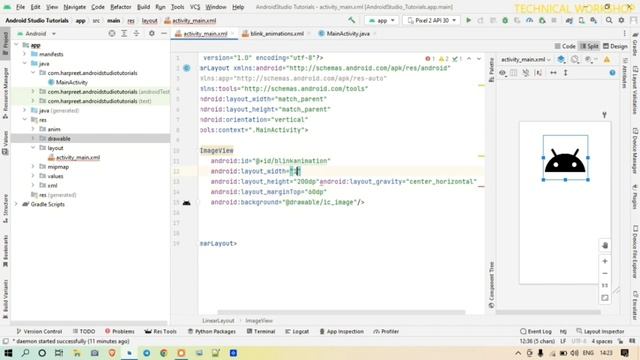Viewport: 640px width, 360px height.
Task: Open the Layout Inspector
Action: (x=600, y=331)
